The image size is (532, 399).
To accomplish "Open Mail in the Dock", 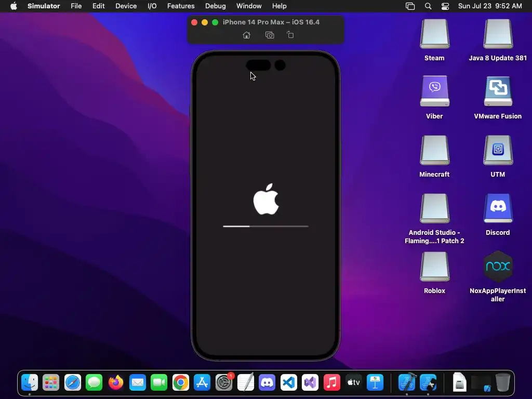I will pos(137,382).
